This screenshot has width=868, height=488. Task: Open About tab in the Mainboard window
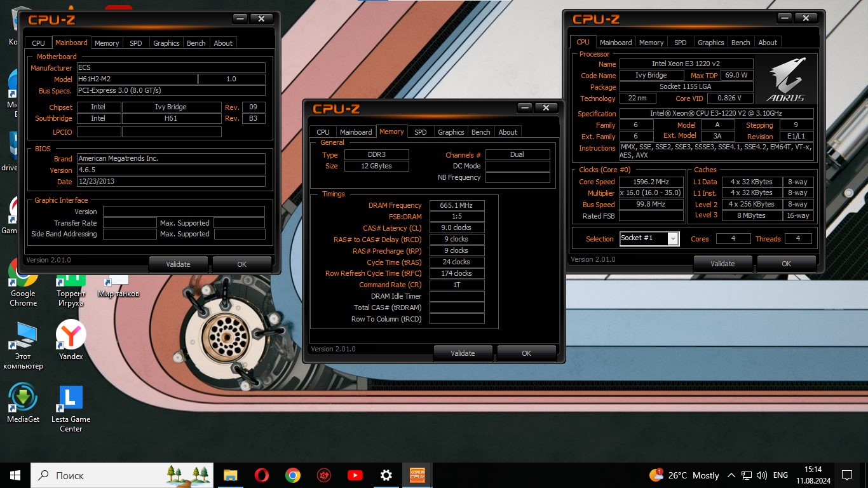point(223,43)
